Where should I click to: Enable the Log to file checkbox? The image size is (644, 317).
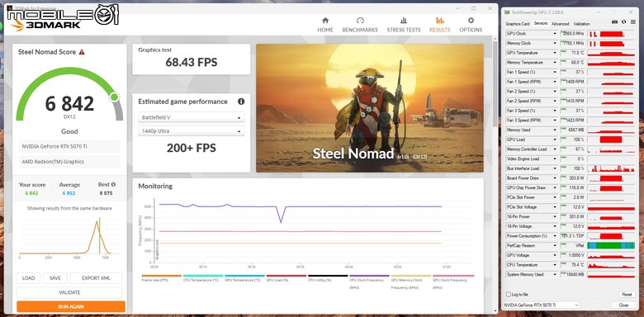click(x=509, y=295)
